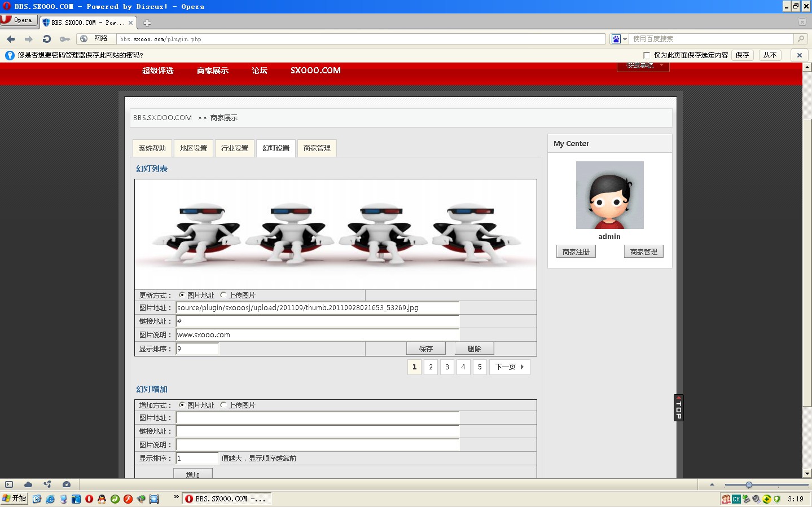Select 图片地址 radio in slide list form

(x=182, y=295)
